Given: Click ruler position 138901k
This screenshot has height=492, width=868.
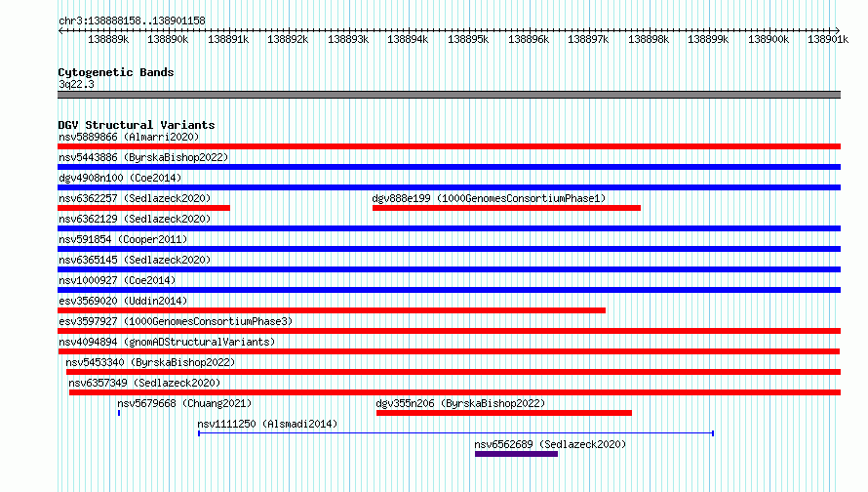Looking at the screenshot, I should point(828,40).
